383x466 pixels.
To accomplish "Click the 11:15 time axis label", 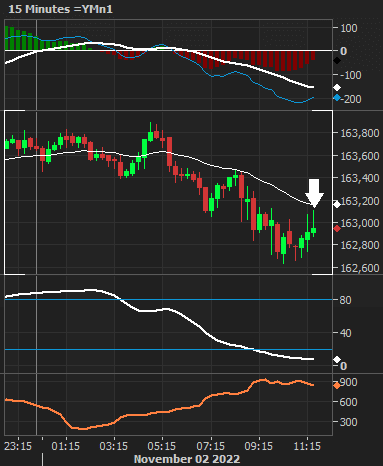I will [307, 446].
